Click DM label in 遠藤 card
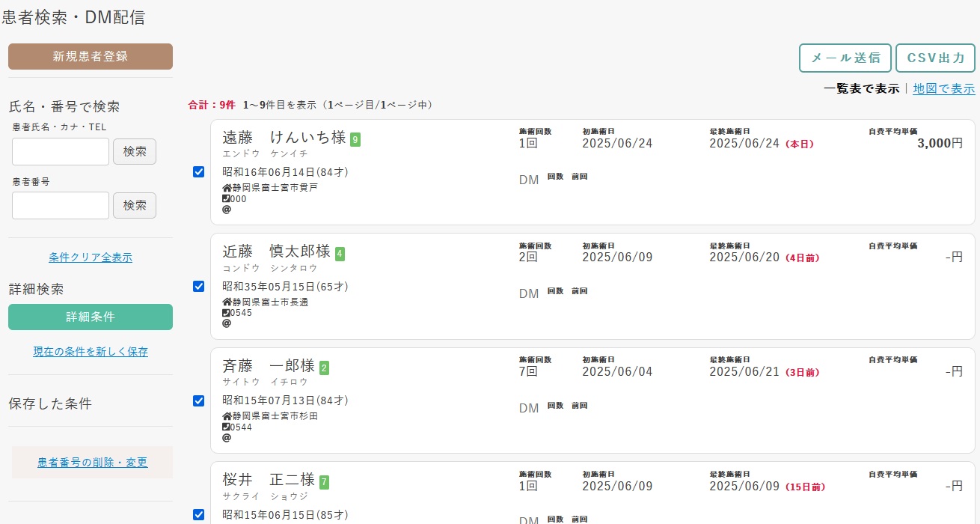Screen dimensions: 980x524 coord(529,180)
